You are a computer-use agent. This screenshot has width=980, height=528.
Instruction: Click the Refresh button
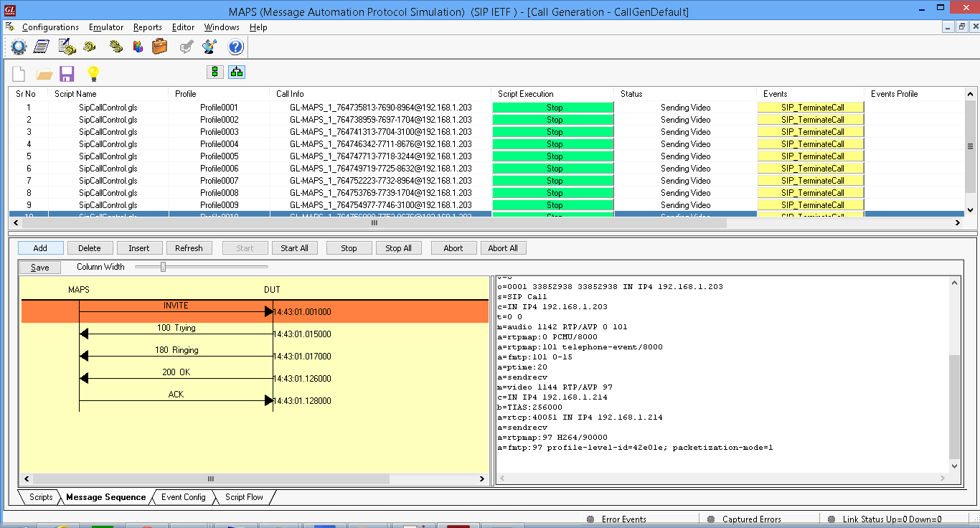[x=189, y=248]
